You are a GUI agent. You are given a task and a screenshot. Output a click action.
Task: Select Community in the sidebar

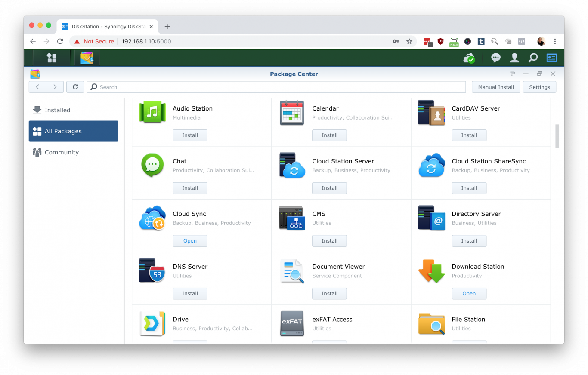(x=74, y=152)
